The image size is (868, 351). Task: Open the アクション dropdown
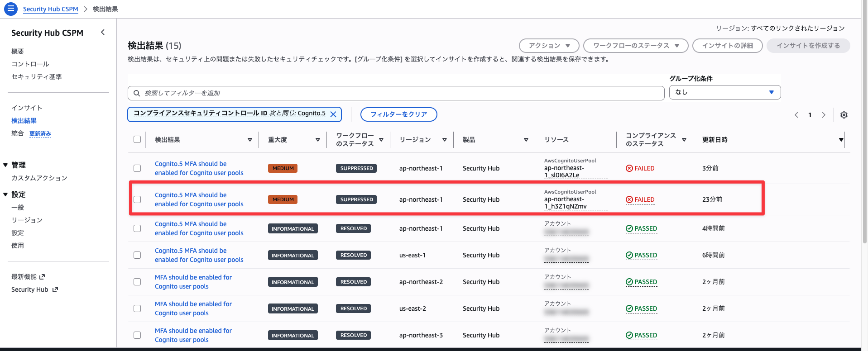(x=549, y=46)
